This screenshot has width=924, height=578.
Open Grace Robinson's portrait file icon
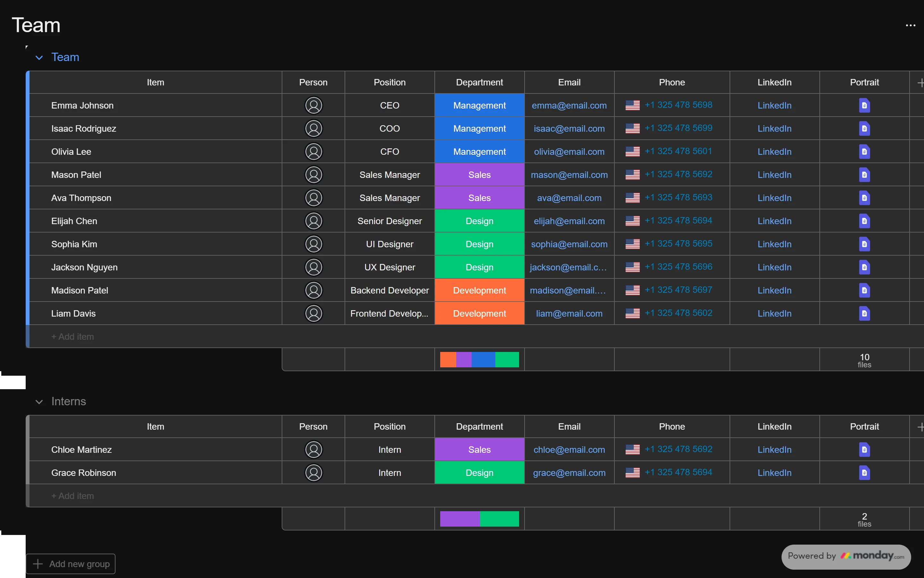click(864, 473)
